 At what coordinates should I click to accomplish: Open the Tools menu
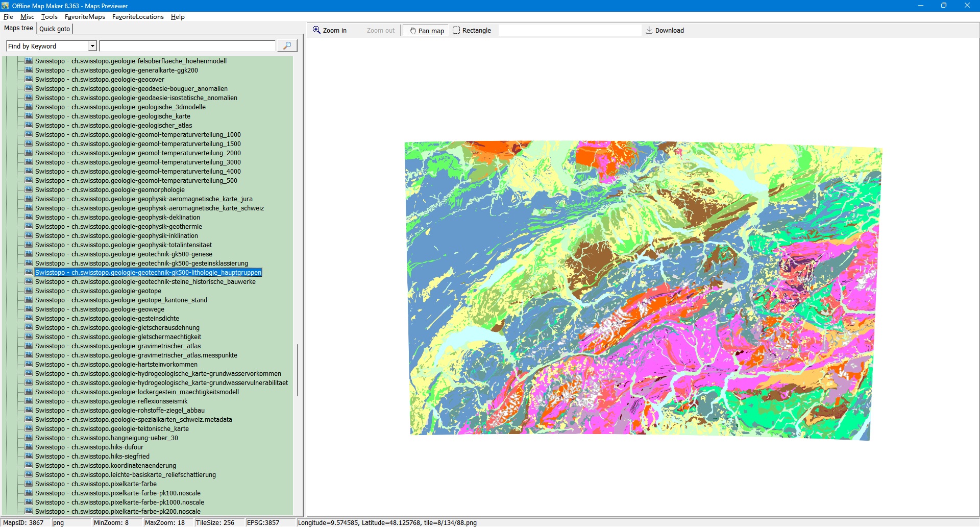[49, 17]
